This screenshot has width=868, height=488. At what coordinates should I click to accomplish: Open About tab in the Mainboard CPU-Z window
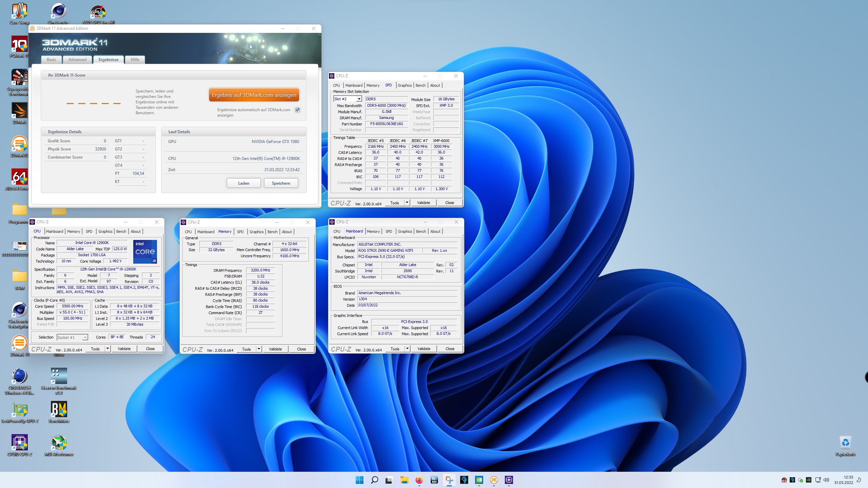click(435, 231)
